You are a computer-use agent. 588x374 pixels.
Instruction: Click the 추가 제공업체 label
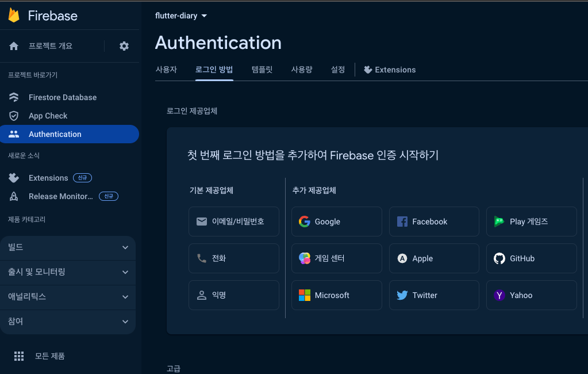314,190
